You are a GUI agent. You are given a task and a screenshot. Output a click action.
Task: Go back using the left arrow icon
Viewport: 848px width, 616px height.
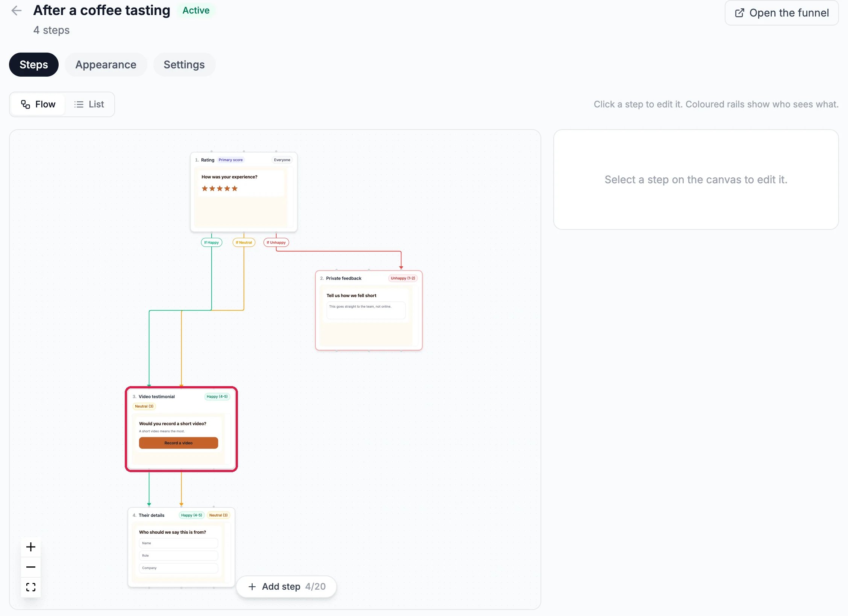(x=17, y=11)
